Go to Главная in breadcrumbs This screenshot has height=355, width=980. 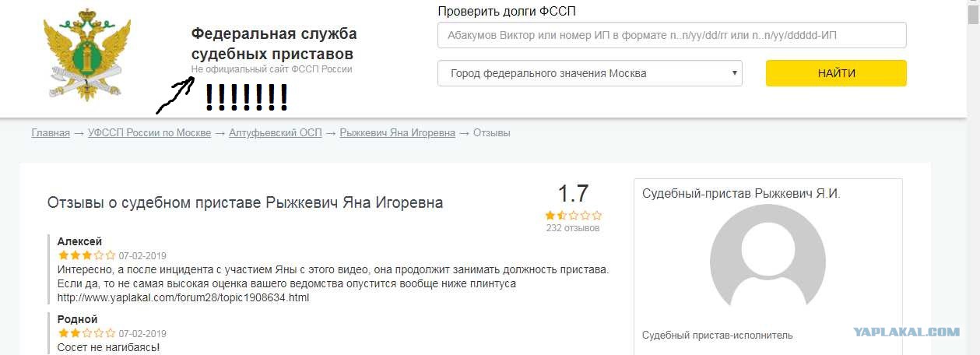[51, 133]
